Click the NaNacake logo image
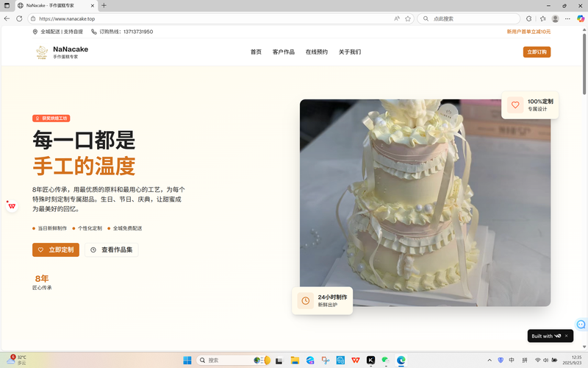The width and height of the screenshot is (588, 368). (x=42, y=52)
